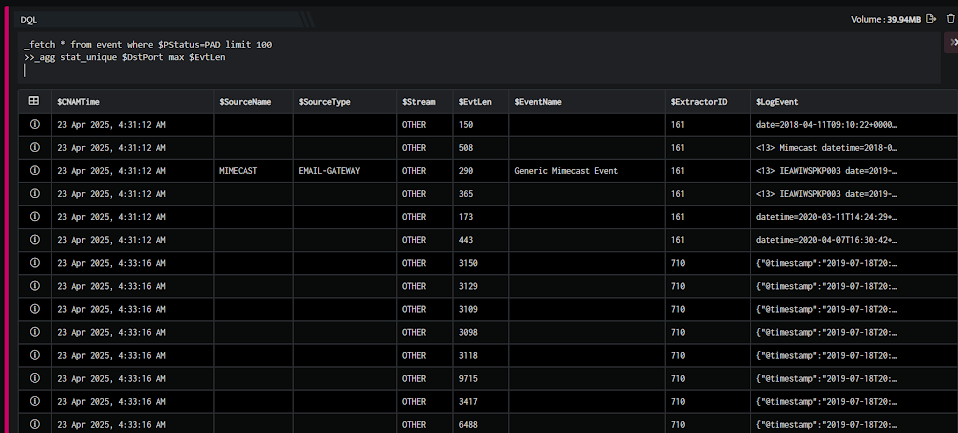Click the EvtLen value 3150
Image resolution: width=958 pixels, height=433 pixels.
pyautogui.click(x=468, y=263)
